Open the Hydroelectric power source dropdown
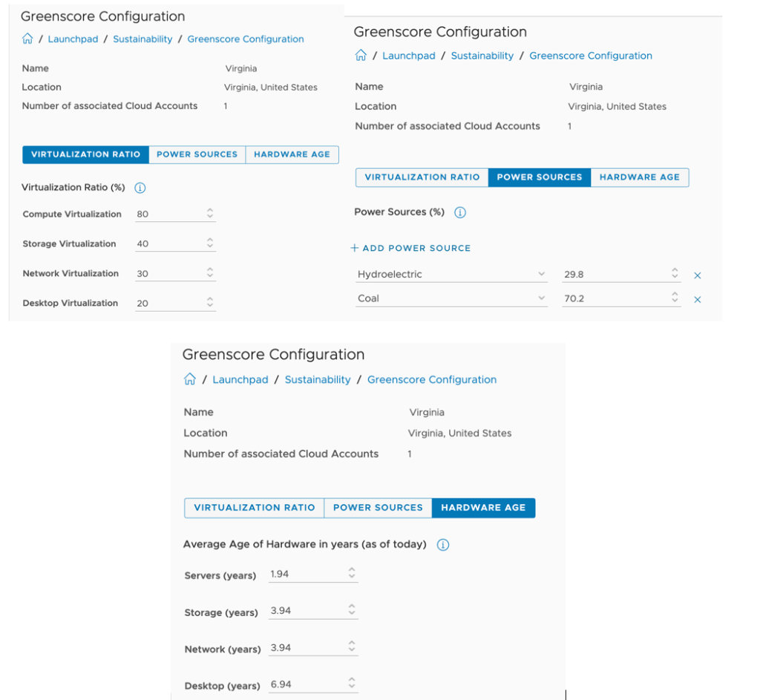The width and height of the screenshot is (760, 700). (x=541, y=274)
